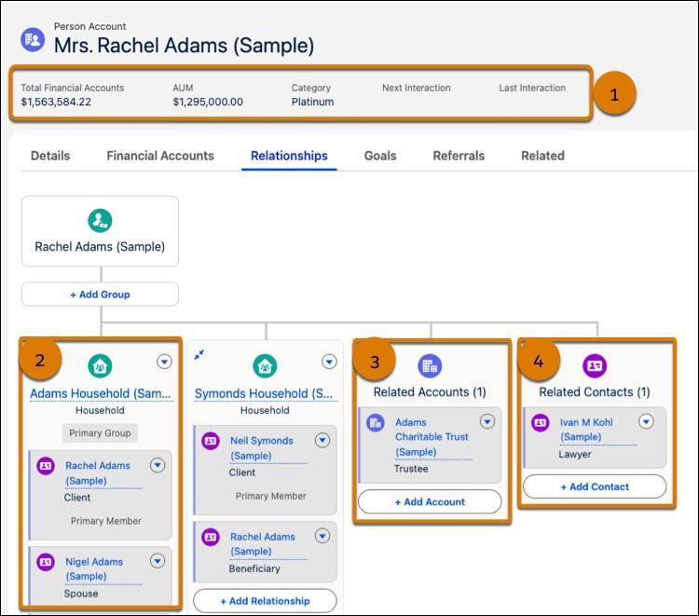
Task: Open the Referrals tab
Action: 459,156
